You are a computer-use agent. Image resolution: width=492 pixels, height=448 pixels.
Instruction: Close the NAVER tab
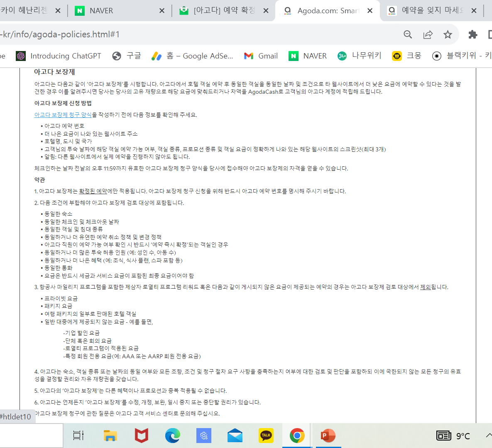click(x=162, y=11)
